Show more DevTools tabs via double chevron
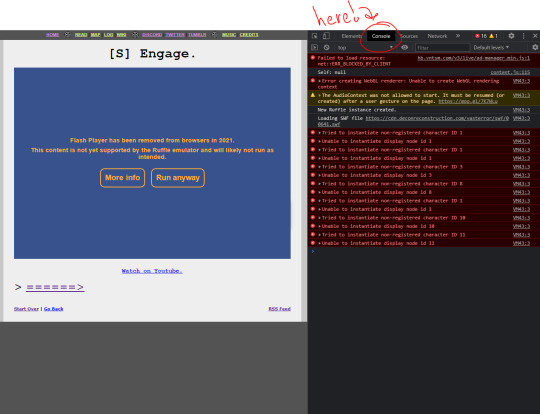The height and width of the screenshot is (414, 540). [x=458, y=36]
